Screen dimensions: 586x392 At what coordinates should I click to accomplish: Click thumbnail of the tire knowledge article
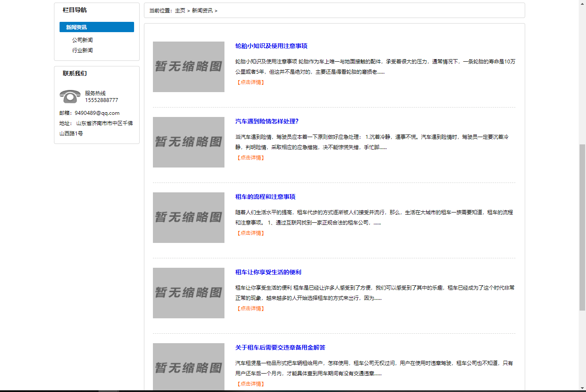tap(188, 66)
